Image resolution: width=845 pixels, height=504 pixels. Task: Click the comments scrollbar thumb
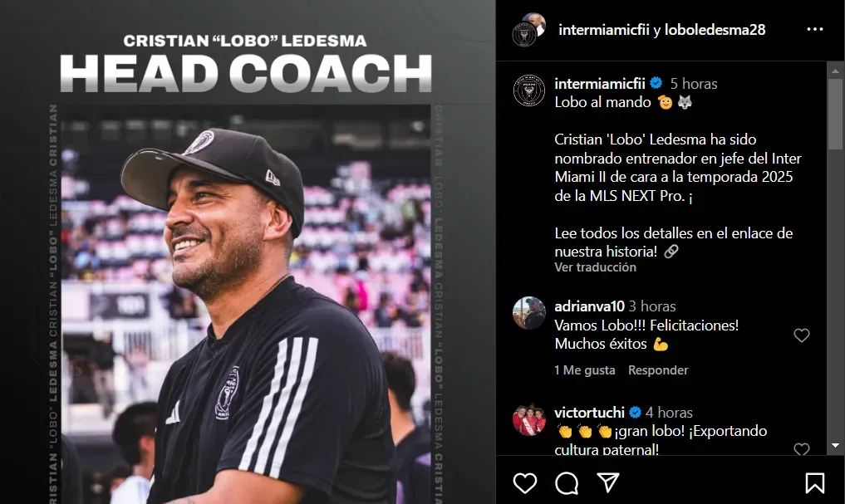click(835, 114)
